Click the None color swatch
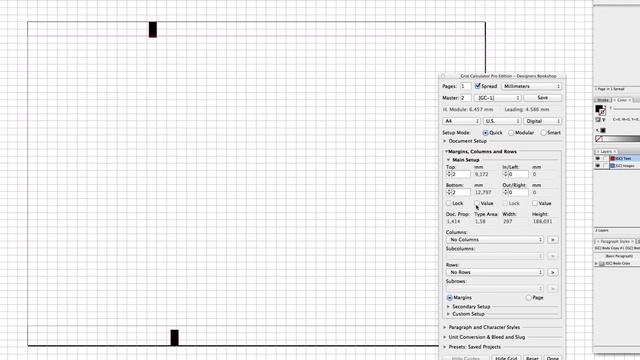 tap(599, 139)
